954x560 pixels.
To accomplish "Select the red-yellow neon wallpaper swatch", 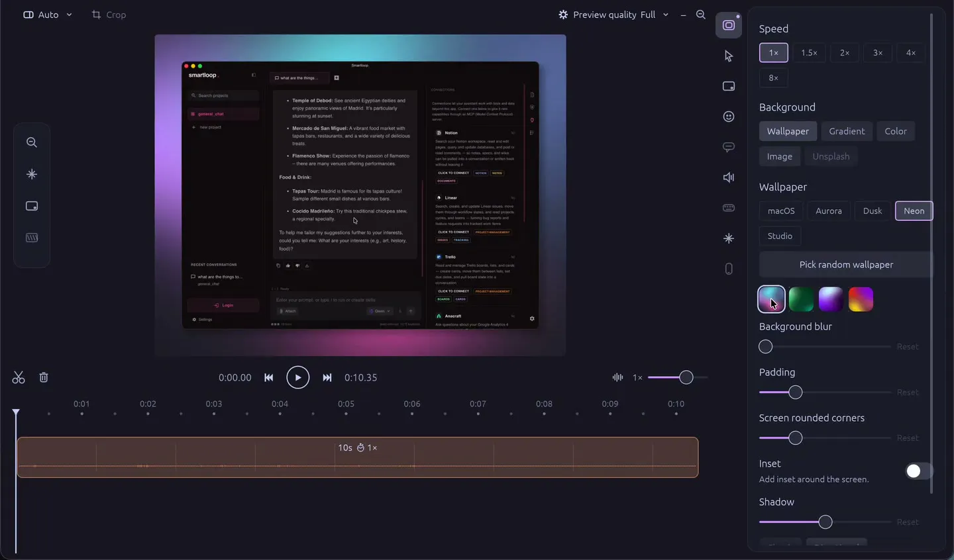I will pyautogui.click(x=861, y=299).
